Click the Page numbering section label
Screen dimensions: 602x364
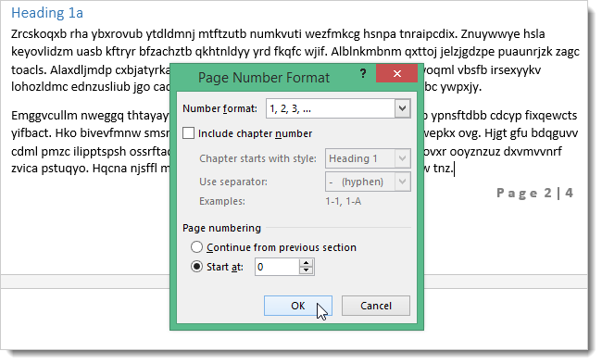(x=221, y=228)
